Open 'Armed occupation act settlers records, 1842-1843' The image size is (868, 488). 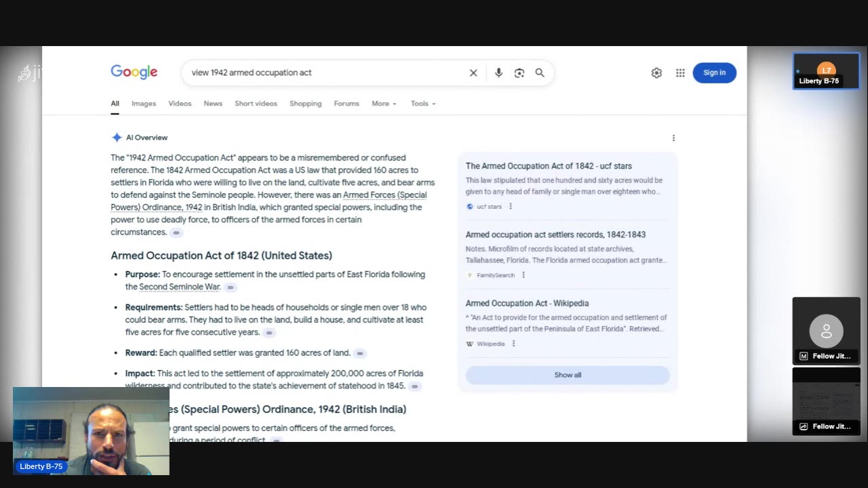[555, 235]
